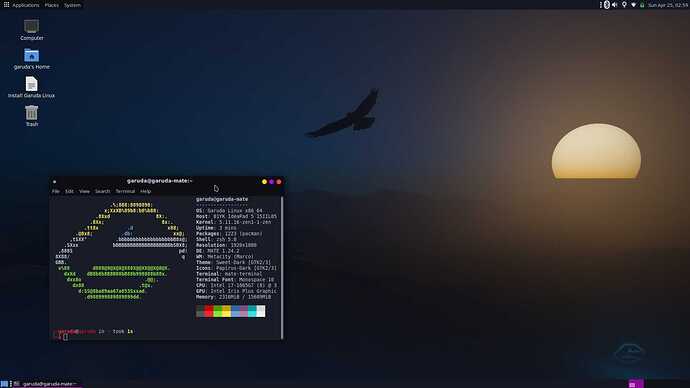Open the date and time clock

click(x=667, y=5)
